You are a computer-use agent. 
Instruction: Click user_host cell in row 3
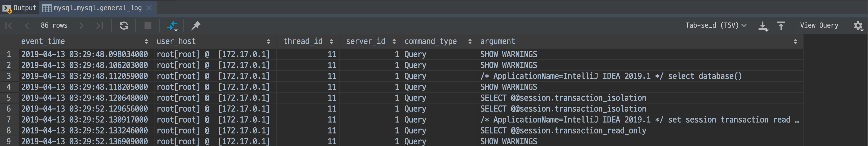[215, 76]
